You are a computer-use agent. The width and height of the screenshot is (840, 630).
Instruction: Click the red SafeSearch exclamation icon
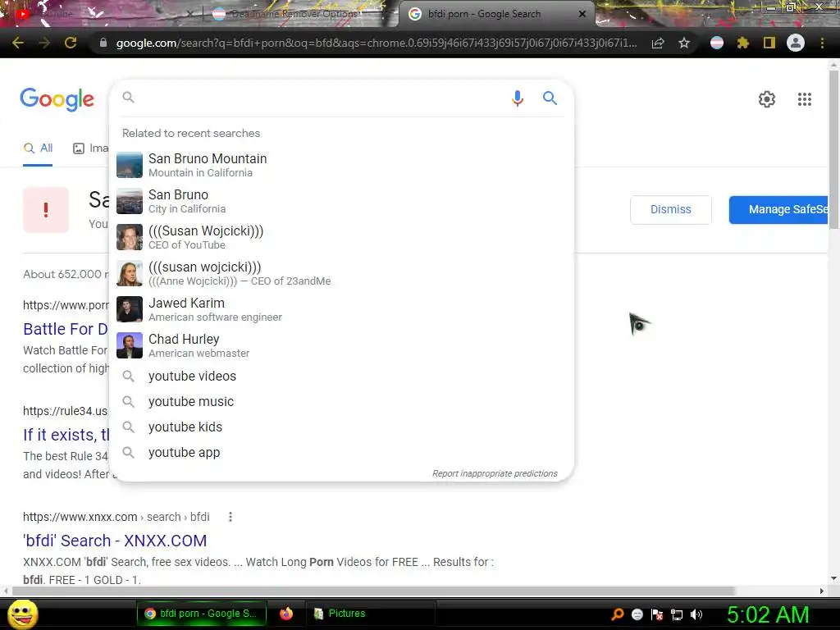click(46, 209)
